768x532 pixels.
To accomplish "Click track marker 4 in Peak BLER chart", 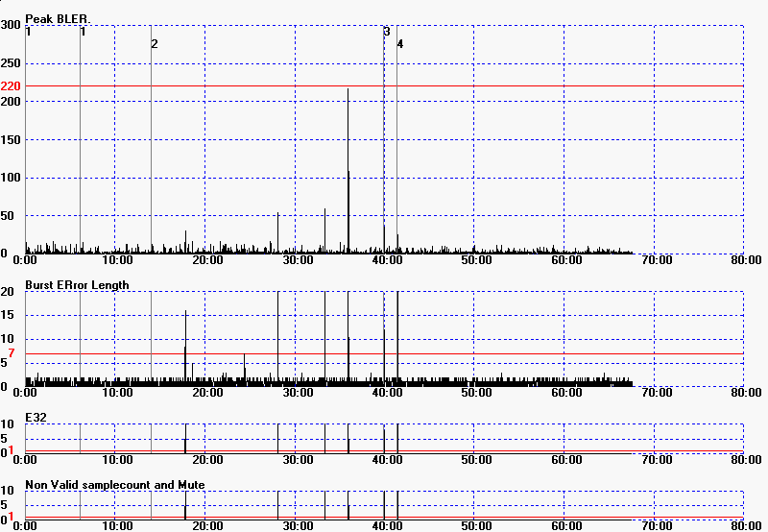I will [x=399, y=44].
